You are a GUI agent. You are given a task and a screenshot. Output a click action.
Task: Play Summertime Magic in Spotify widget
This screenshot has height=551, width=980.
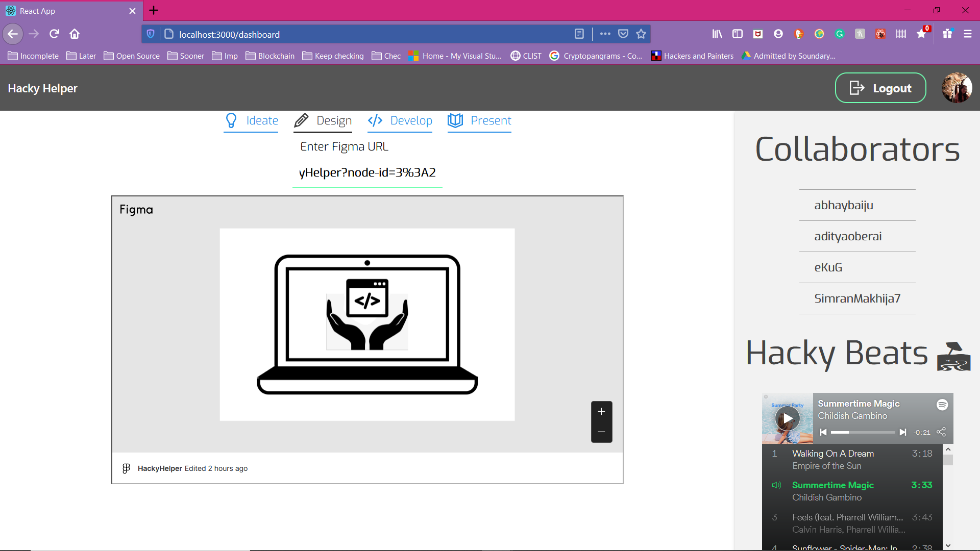coord(788,418)
